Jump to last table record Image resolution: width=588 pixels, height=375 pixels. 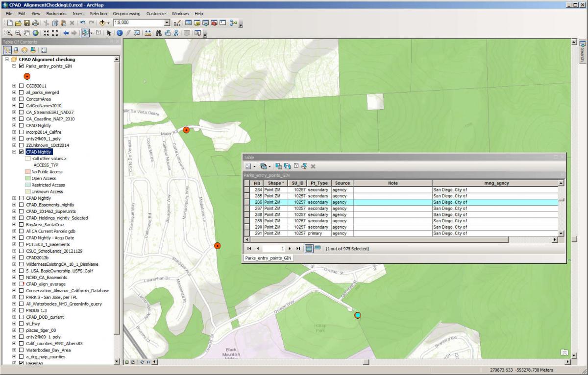coord(298,249)
